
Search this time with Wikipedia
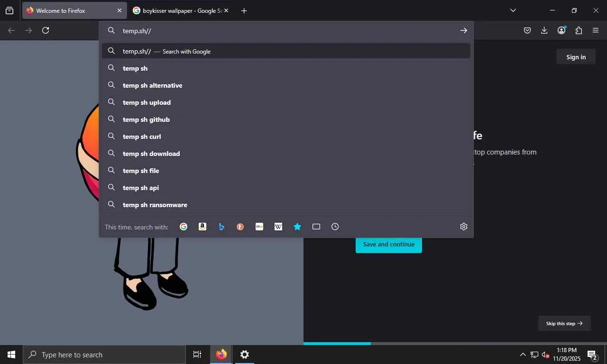tap(278, 227)
